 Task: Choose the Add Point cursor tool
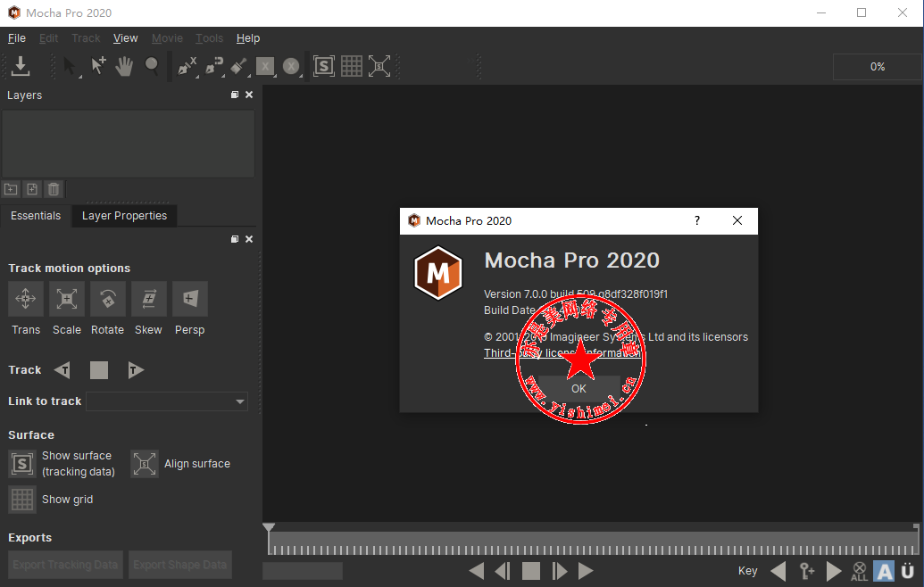tap(98, 66)
